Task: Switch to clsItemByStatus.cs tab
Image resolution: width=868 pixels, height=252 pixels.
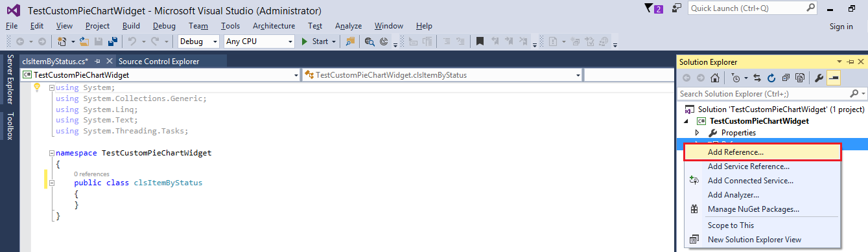Action: click(55, 62)
